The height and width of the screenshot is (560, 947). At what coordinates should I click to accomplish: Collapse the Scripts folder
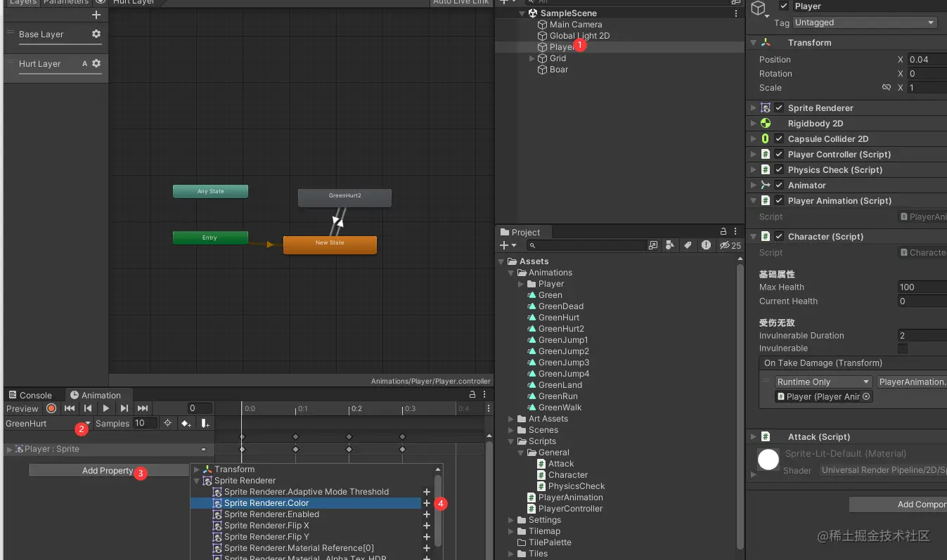tap(511, 441)
